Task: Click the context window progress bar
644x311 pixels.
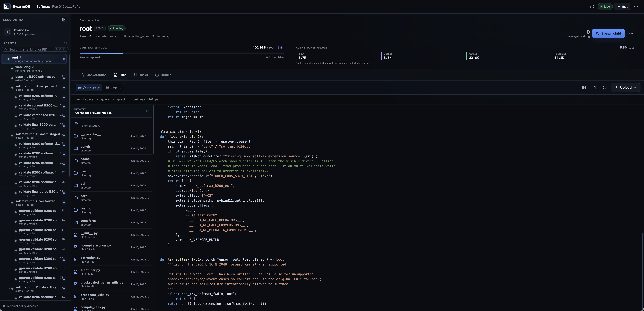Action: click(181, 53)
